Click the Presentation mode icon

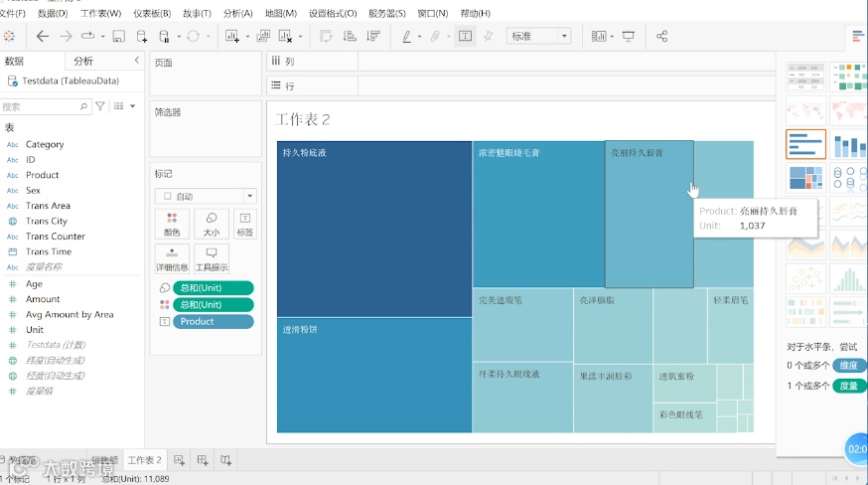pos(629,37)
